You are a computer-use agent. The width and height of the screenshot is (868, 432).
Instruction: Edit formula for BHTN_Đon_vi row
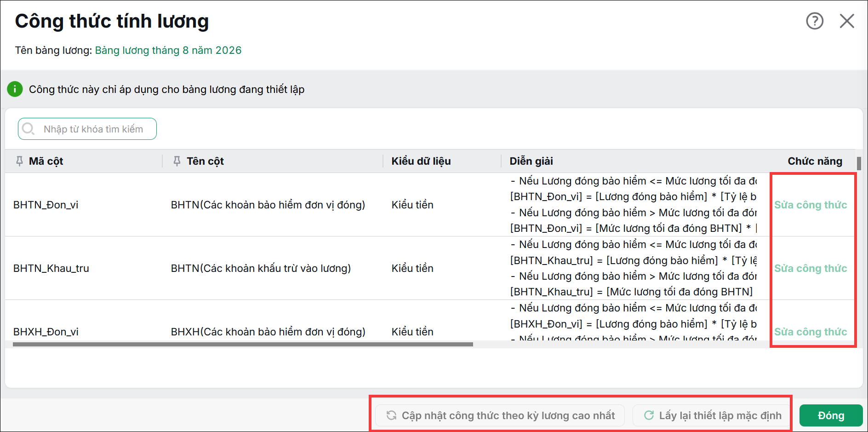point(811,205)
